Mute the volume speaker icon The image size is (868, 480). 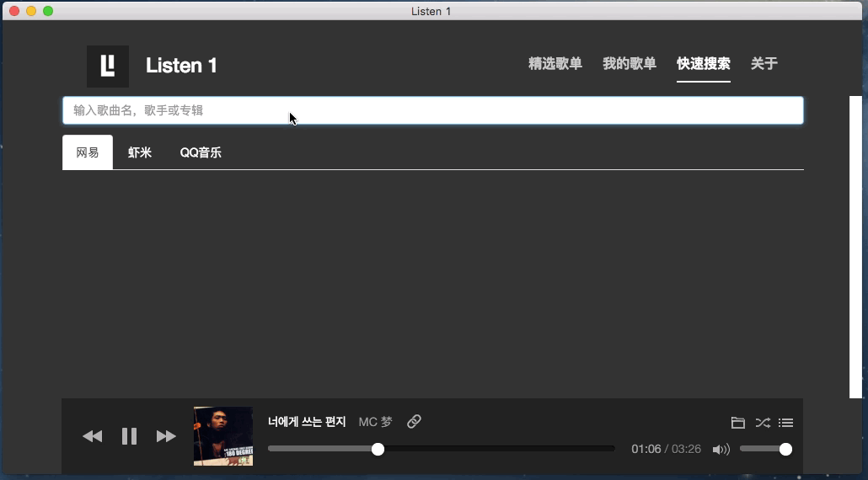click(x=721, y=449)
